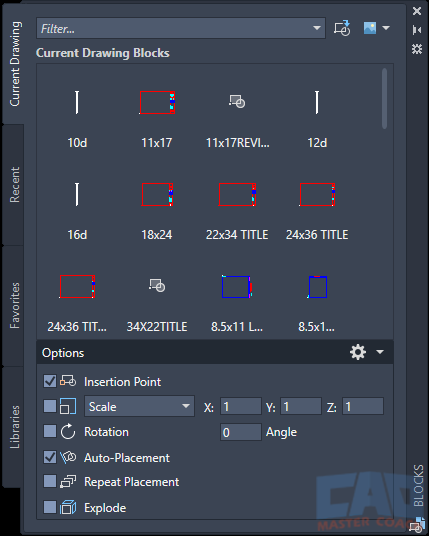The height and width of the screenshot is (536, 429).
Task: Open the Scale type dropdown
Action: [x=139, y=406]
